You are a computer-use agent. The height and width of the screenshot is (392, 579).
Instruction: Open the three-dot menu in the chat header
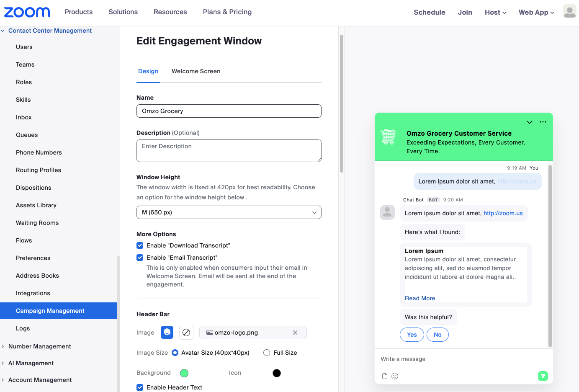click(x=543, y=122)
